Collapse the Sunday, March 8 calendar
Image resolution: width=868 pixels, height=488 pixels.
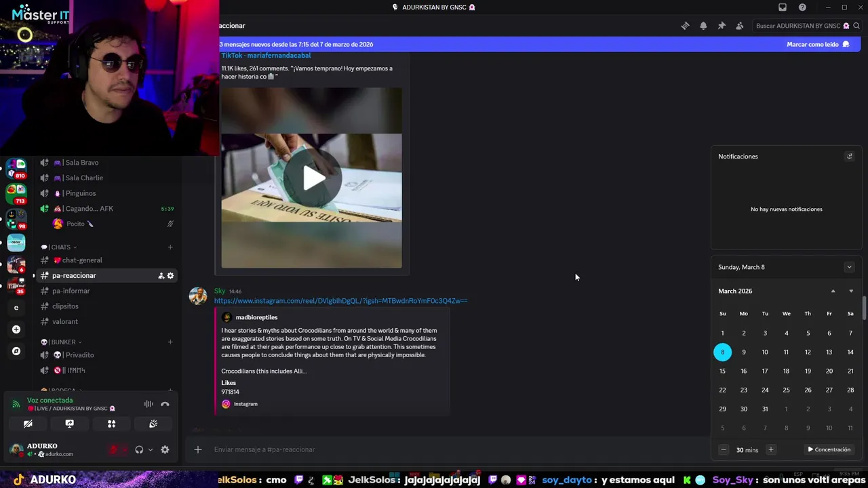point(849,267)
